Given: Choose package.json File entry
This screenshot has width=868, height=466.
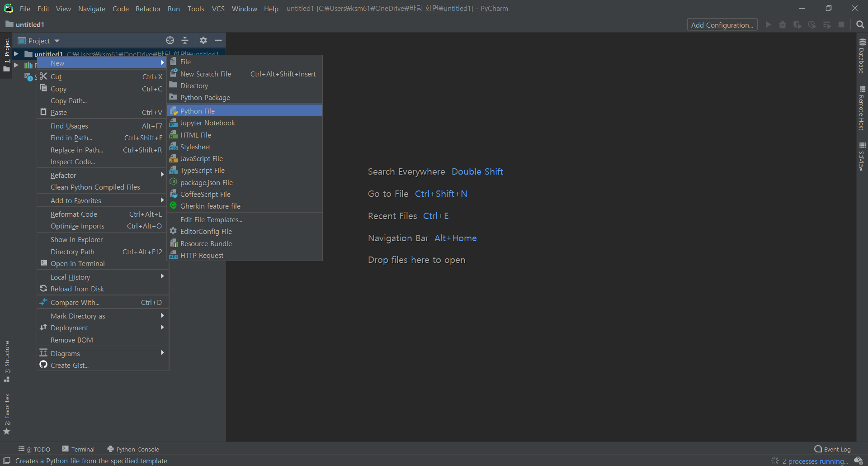Looking at the screenshot, I should click(x=245, y=182).
